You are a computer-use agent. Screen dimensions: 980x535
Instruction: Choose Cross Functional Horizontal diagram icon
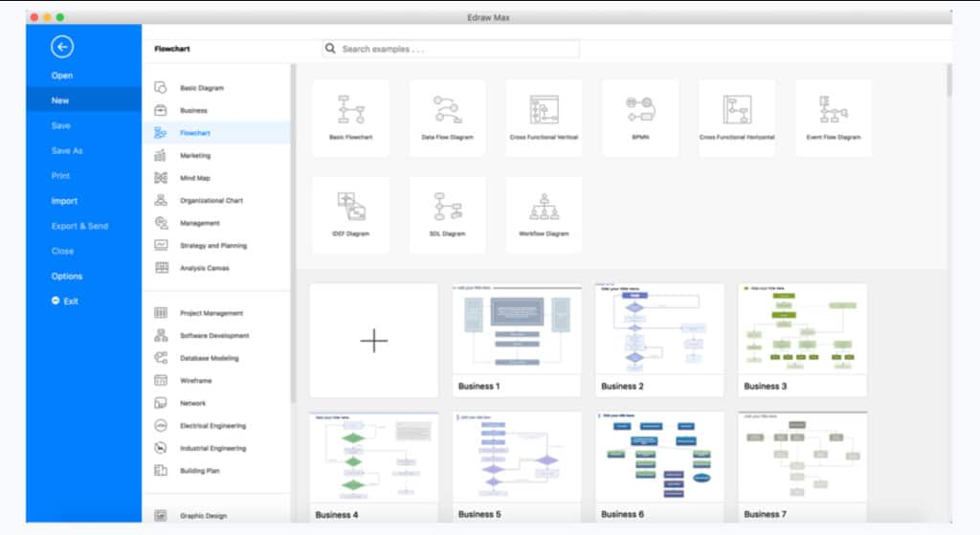tap(737, 109)
